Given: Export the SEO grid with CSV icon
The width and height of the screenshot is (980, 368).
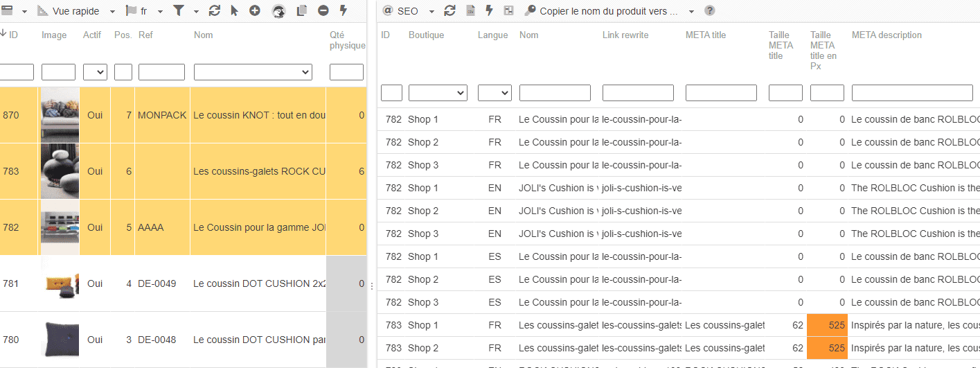Looking at the screenshot, I should tap(470, 11).
